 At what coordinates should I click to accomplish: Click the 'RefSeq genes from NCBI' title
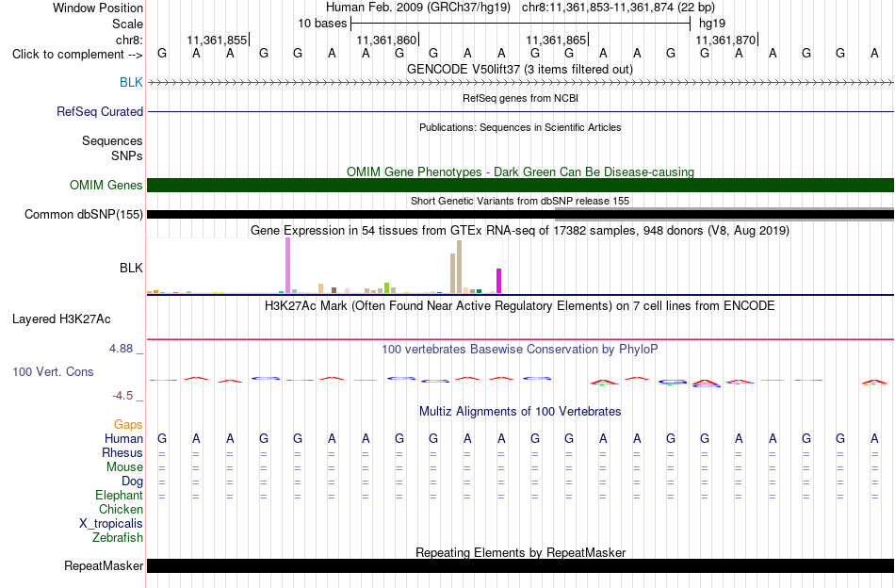click(520, 98)
